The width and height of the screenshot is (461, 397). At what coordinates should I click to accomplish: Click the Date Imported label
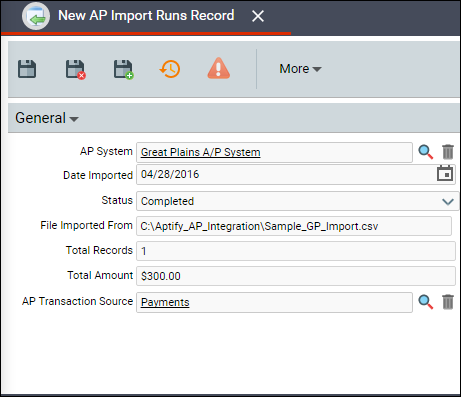pos(98,175)
